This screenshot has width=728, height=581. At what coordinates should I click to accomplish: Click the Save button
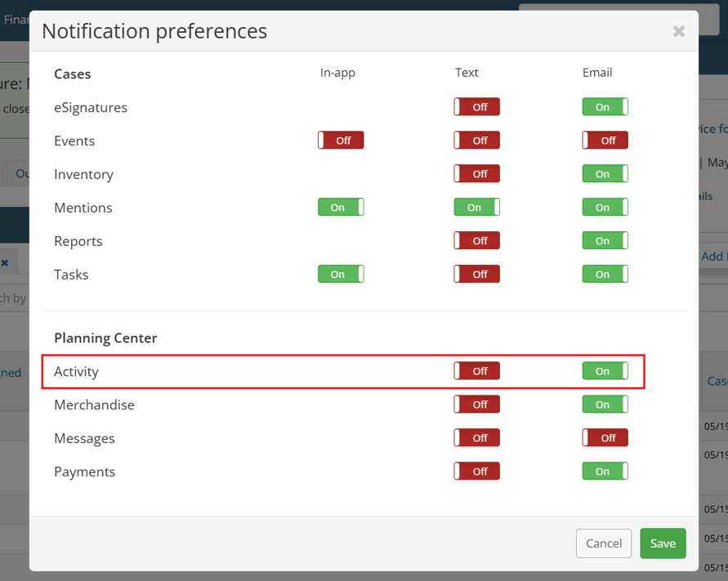point(663,543)
